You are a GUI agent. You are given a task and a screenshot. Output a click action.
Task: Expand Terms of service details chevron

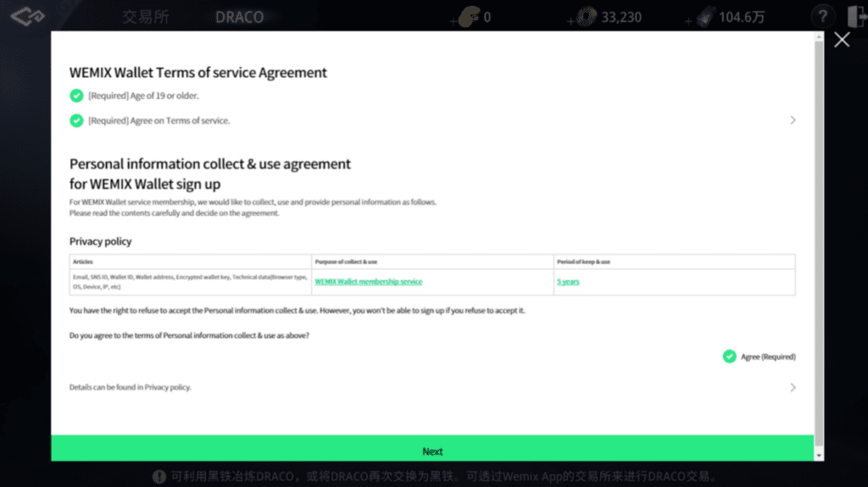[793, 120]
